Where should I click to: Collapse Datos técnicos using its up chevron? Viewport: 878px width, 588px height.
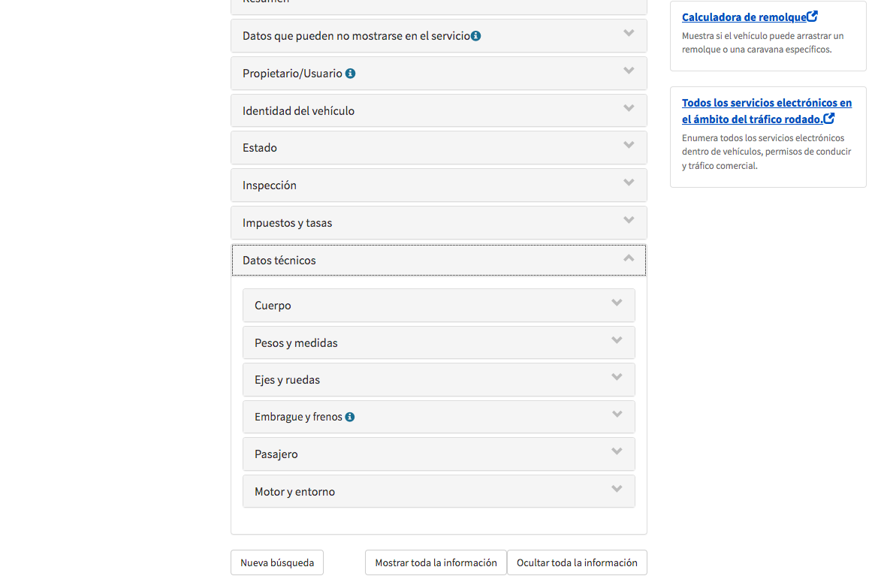point(629,258)
